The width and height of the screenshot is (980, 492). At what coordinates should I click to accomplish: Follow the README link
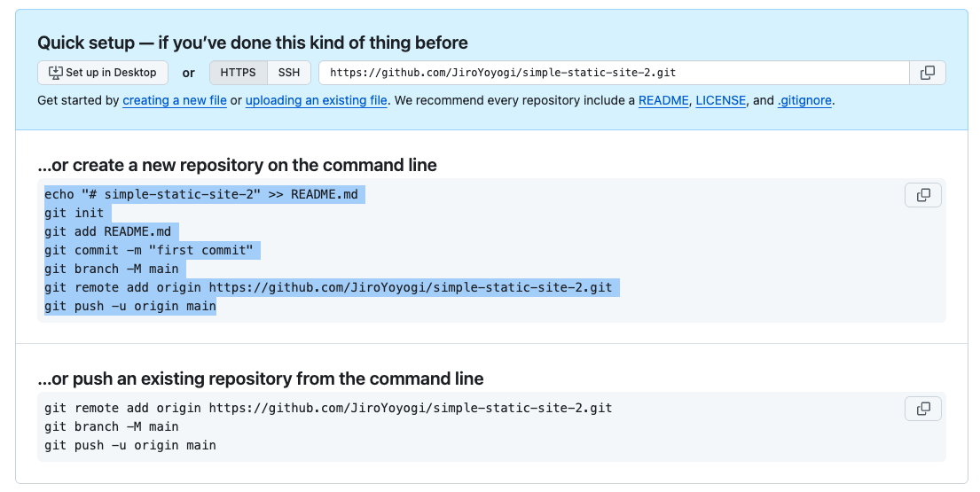(663, 101)
